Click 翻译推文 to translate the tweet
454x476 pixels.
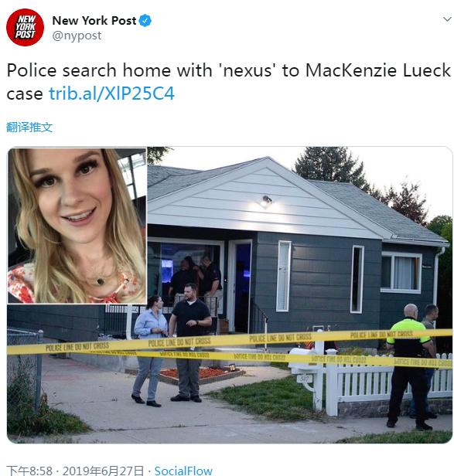click(x=29, y=127)
